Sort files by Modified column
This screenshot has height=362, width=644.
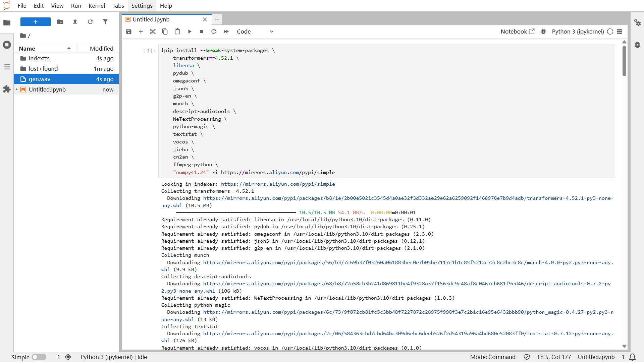[x=98, y=48]
